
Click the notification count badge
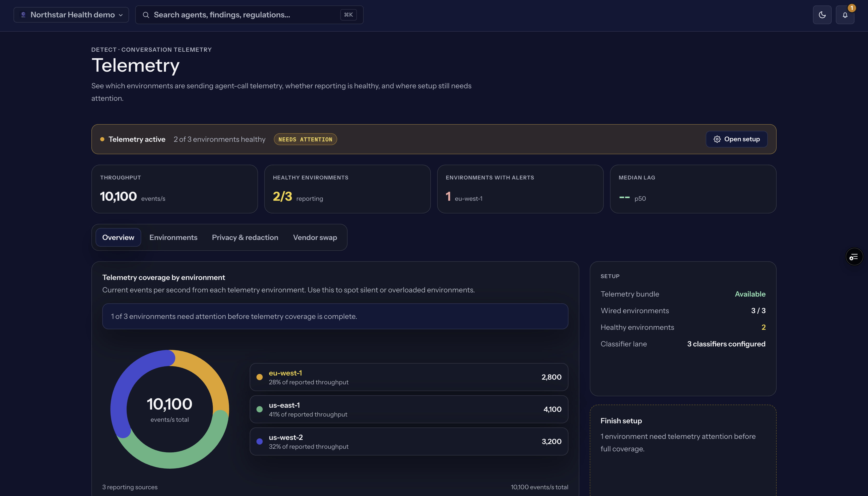(x=852, y=8)
